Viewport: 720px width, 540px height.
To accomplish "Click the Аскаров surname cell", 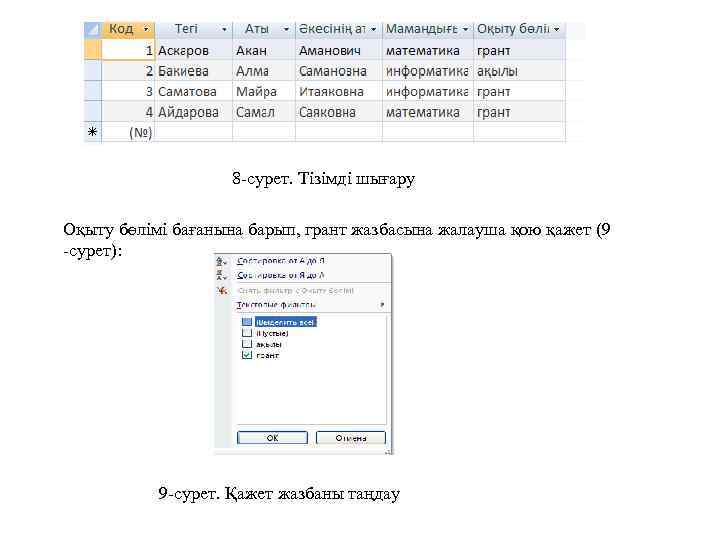I will tap(194, 51).
